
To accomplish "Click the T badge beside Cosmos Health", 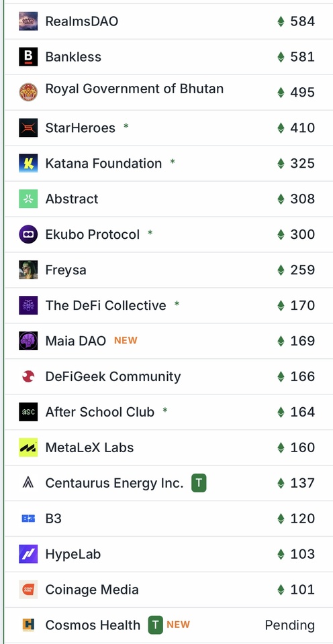I will coord(155,625).
